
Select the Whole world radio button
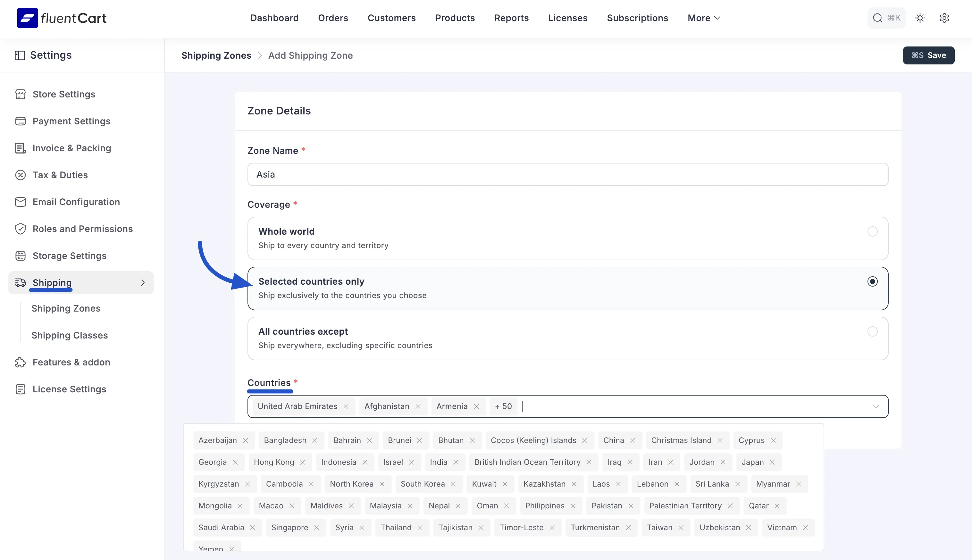tap(872, 231)
